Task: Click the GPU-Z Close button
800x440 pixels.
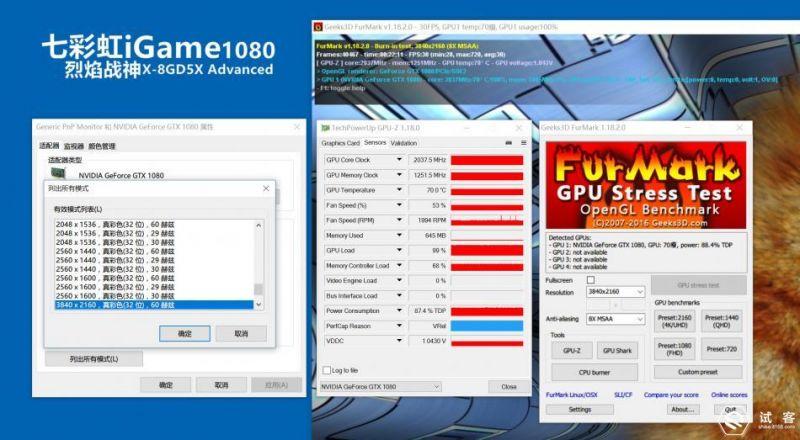Action: pyautogui.click(x=509, y=387)
